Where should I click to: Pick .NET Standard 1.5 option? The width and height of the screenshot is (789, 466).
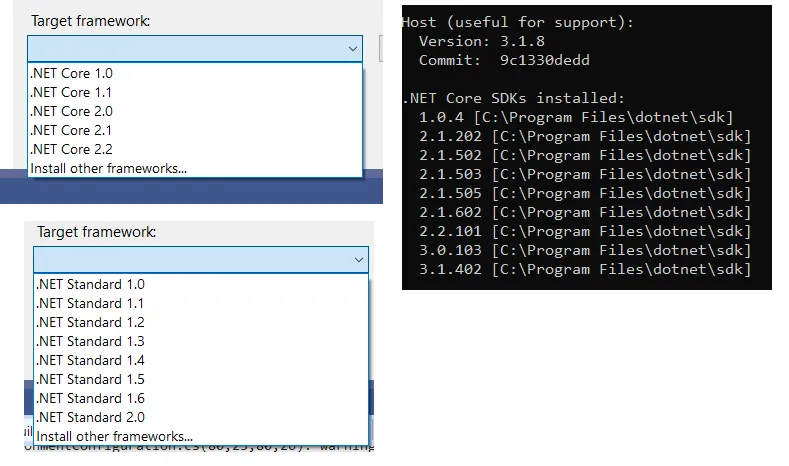[x=201, y=379]
